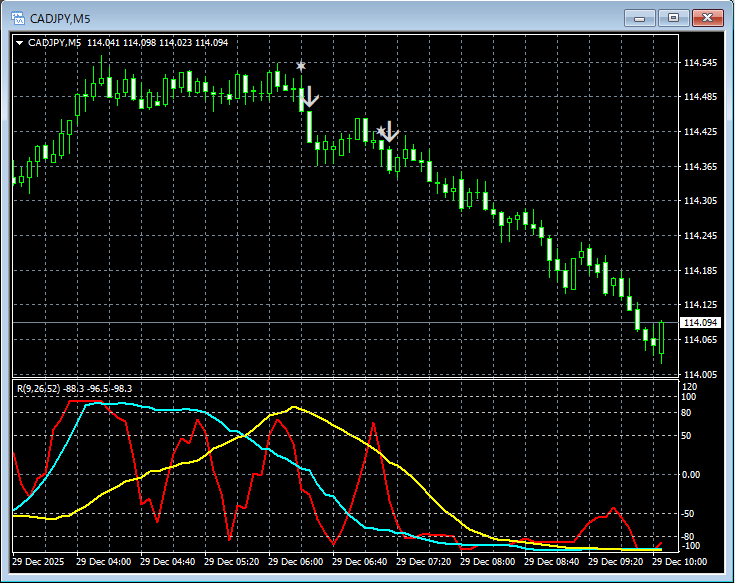Maximize the CADJPY,M5 chart window
Image resolution: width=736 pixels, height=583 pixels.
point(673,17)
